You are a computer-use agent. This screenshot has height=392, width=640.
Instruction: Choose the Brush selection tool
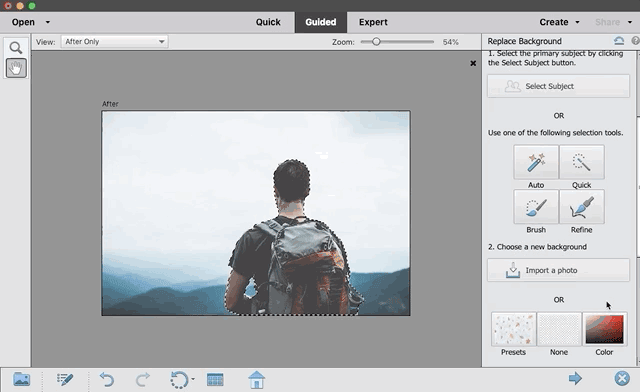536,207
